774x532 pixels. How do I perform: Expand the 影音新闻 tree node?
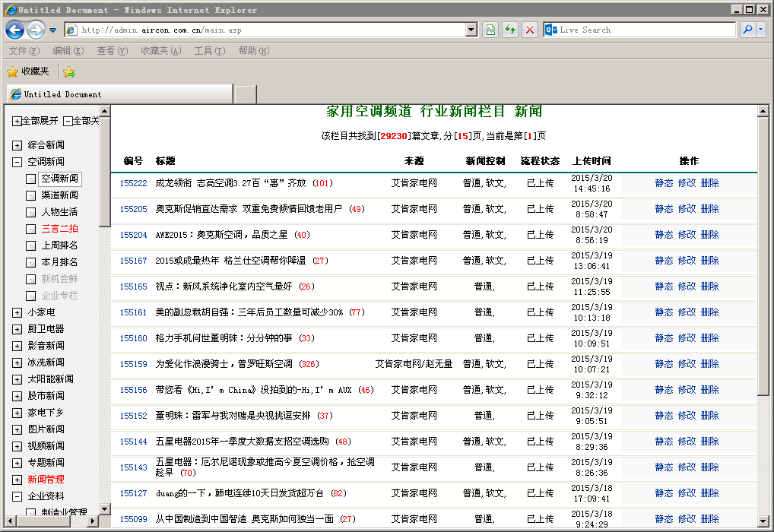click(x=17, y=347)
